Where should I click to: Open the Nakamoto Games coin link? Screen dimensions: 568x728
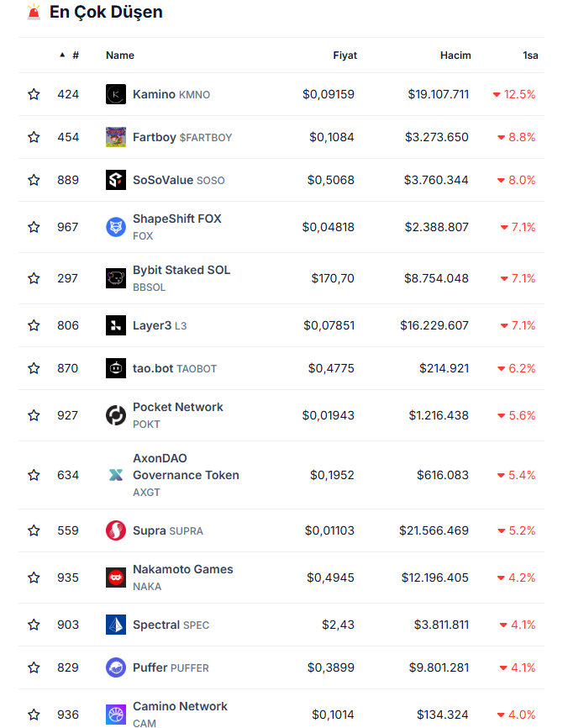pos(182,569)
